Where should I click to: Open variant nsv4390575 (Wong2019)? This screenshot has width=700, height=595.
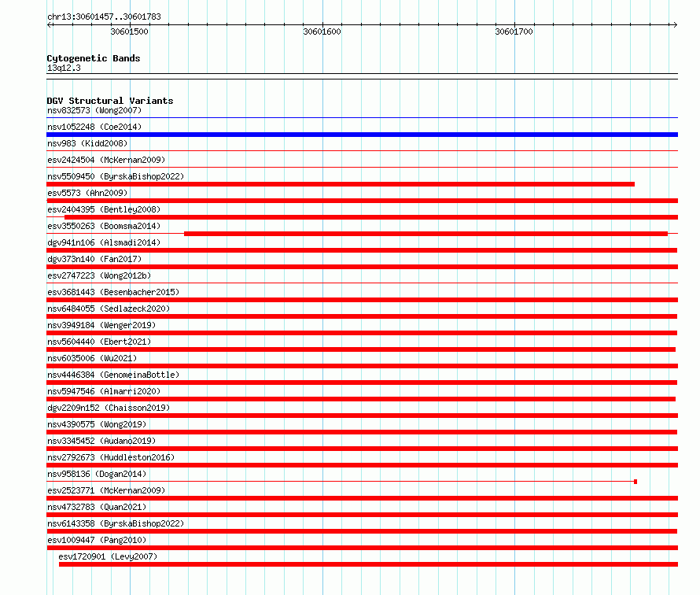(97, 424)
